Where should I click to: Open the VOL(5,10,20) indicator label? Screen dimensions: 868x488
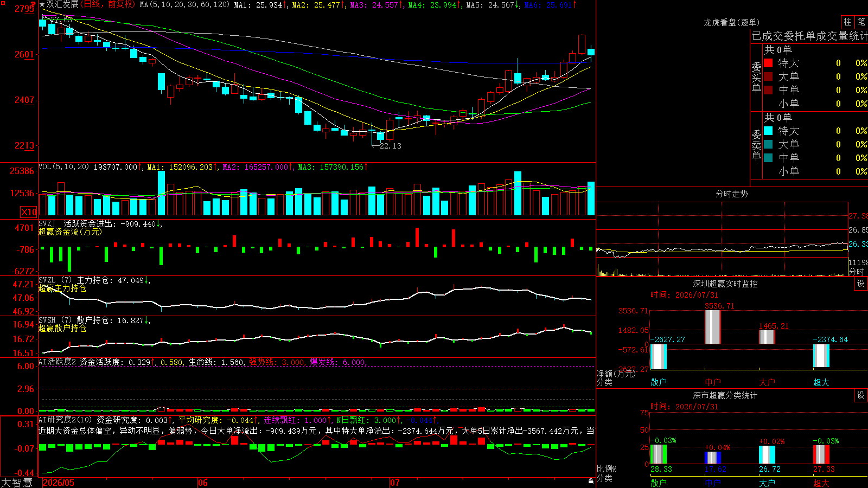pyautogui.click(x=64, y=167)
